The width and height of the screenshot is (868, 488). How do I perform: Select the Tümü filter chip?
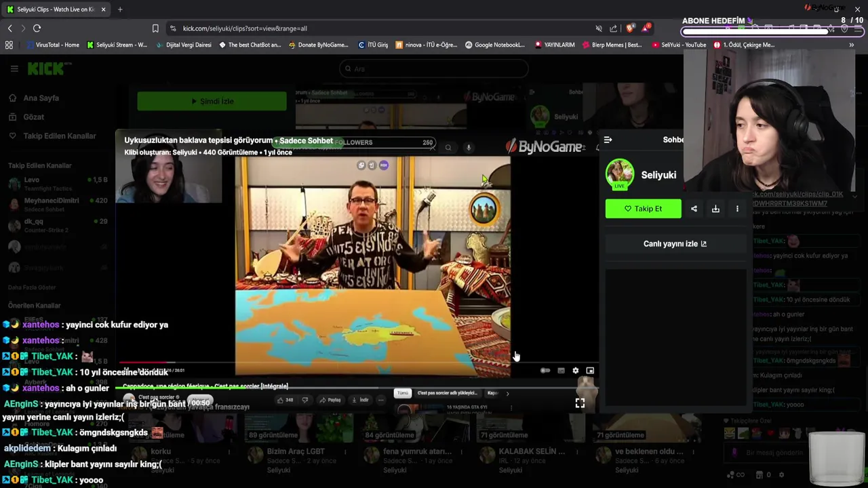click(403, 393)
